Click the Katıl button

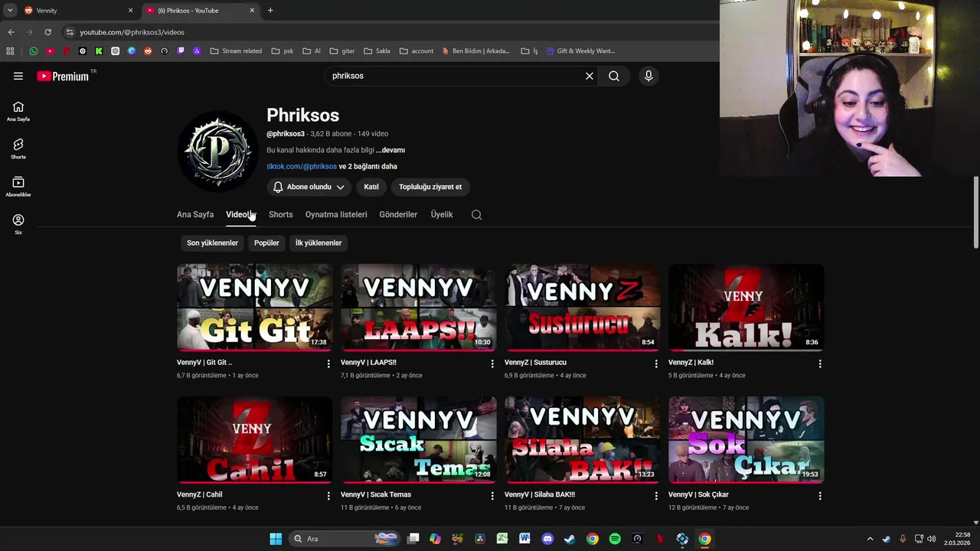pyautogui.click(x=371, y=187)
